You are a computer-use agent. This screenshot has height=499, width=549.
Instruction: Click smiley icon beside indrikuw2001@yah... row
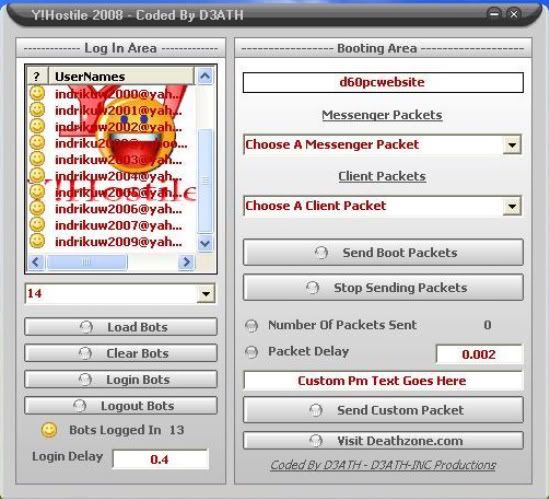[37, 110]
